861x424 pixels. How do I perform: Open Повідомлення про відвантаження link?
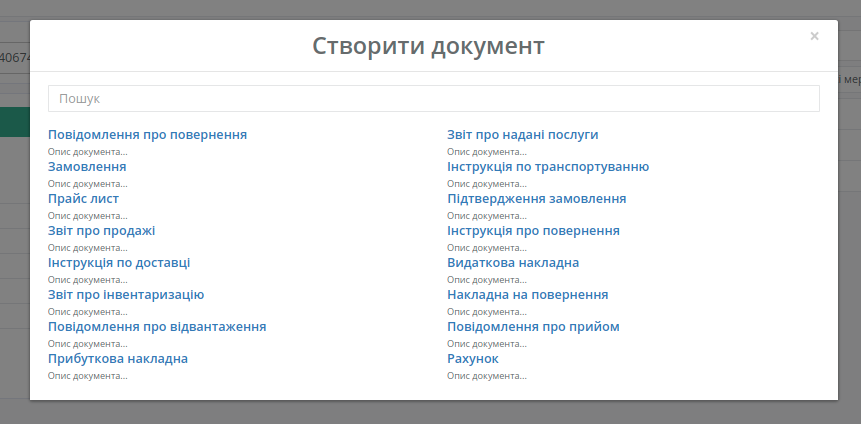[x=157, y=327]
